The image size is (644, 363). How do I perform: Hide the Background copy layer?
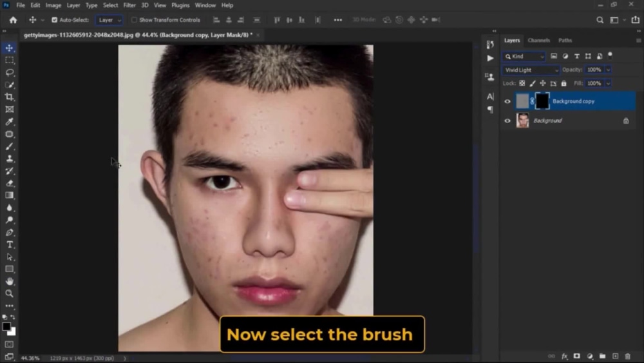coord(507,101)
